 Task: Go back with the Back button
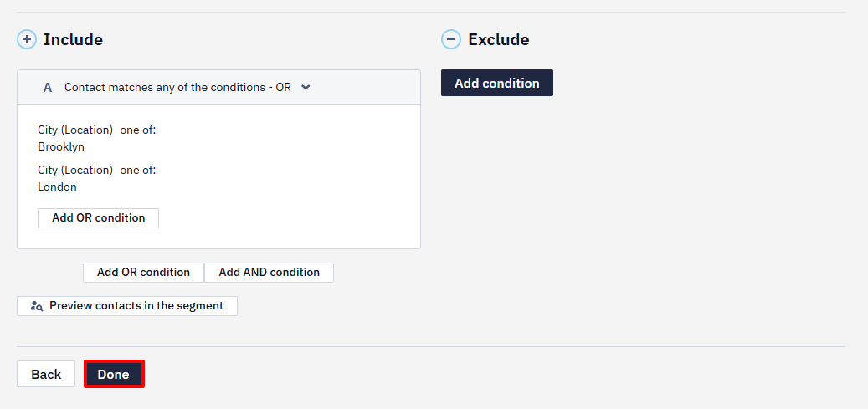[46, 374]
